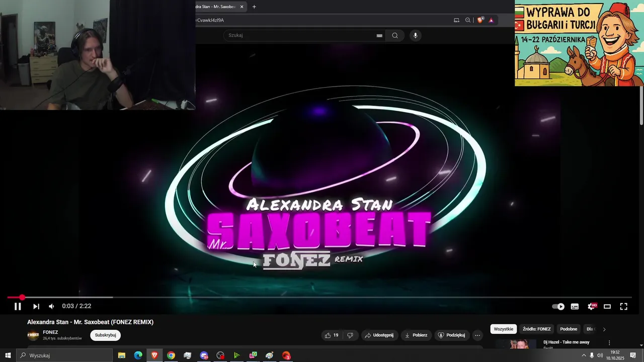Open a new browser tab
This screenshot has width=644, height=362.
[x=254, y=7]
